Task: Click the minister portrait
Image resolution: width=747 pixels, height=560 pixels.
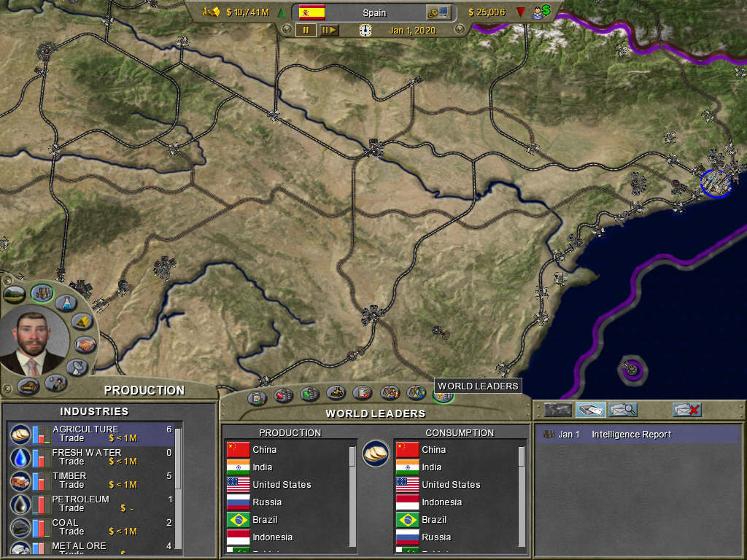Action: [34, 341]
